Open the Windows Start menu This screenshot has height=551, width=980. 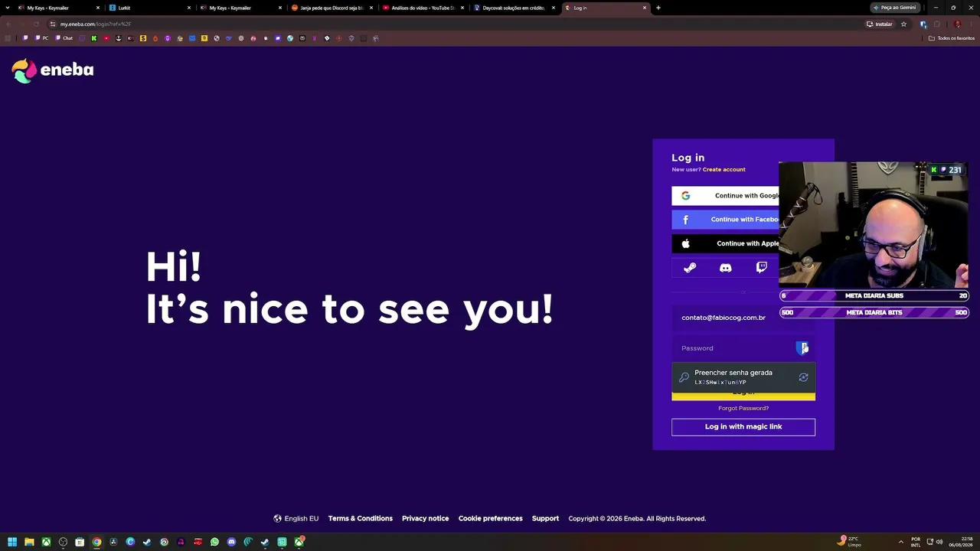pyautogui.click(x=12, y=542)
